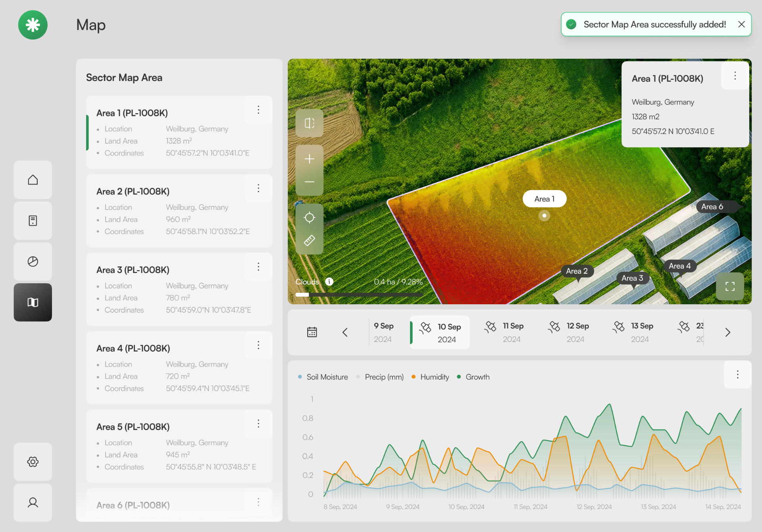
Task: Open options menu for Area 6 card
Action: tap(258, 502)
